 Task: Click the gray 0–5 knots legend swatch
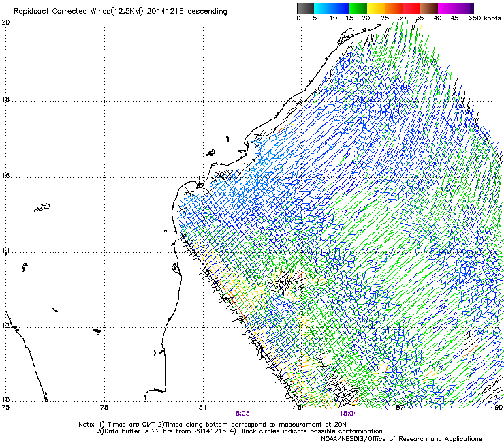pyautogui.click(x=305, y=8)
